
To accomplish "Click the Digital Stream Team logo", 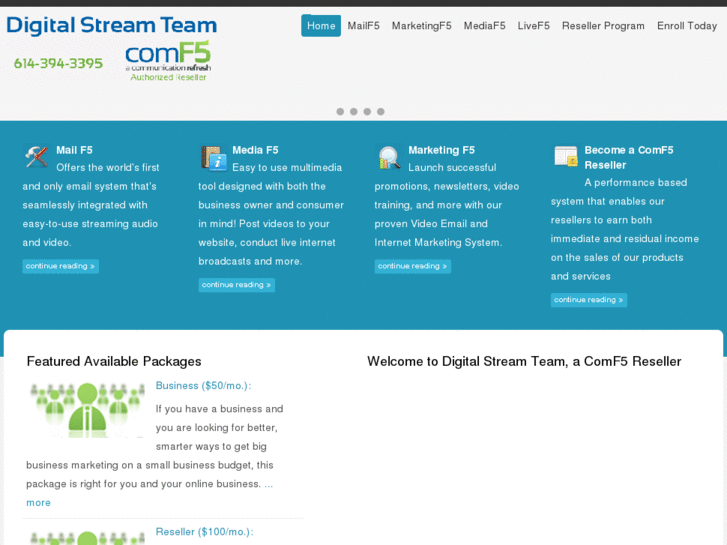I will (x=111, y=25).
